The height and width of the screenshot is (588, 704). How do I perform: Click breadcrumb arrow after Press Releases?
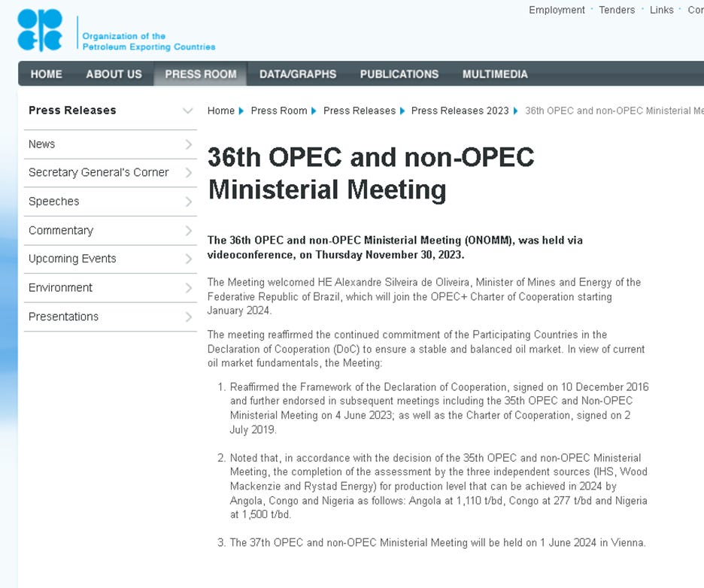click(x=402, y=111)
